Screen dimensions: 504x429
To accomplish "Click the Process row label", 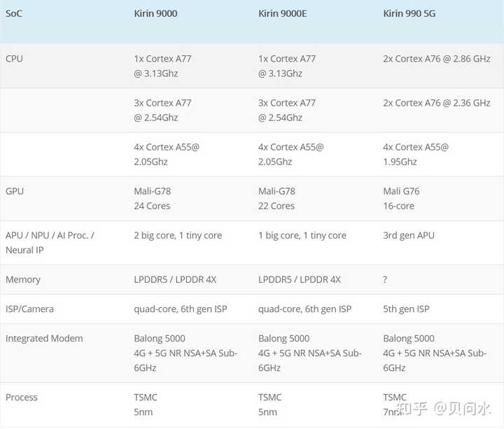I will pos(22,397).
